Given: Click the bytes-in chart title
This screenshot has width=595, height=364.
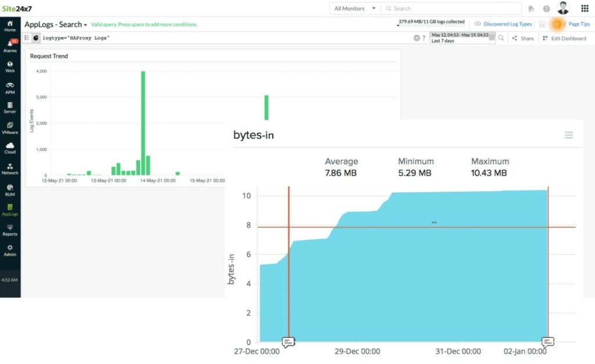Looking at the screenshot, I should tap(253, 135).
